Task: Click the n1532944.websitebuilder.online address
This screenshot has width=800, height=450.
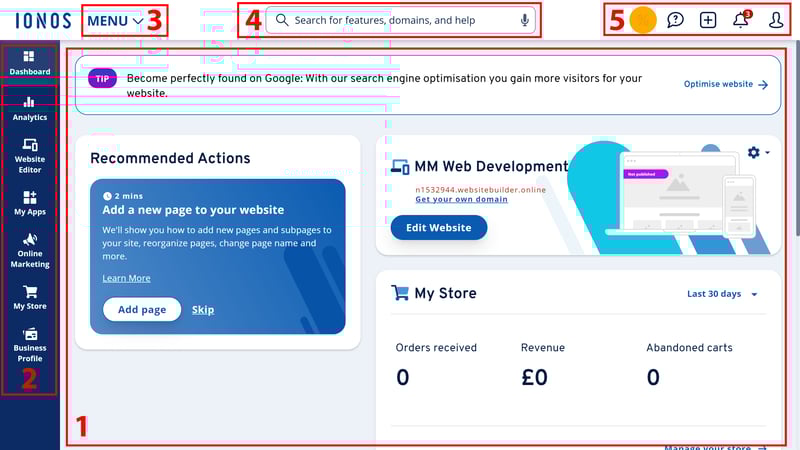Action: click(x=481, y=190)
